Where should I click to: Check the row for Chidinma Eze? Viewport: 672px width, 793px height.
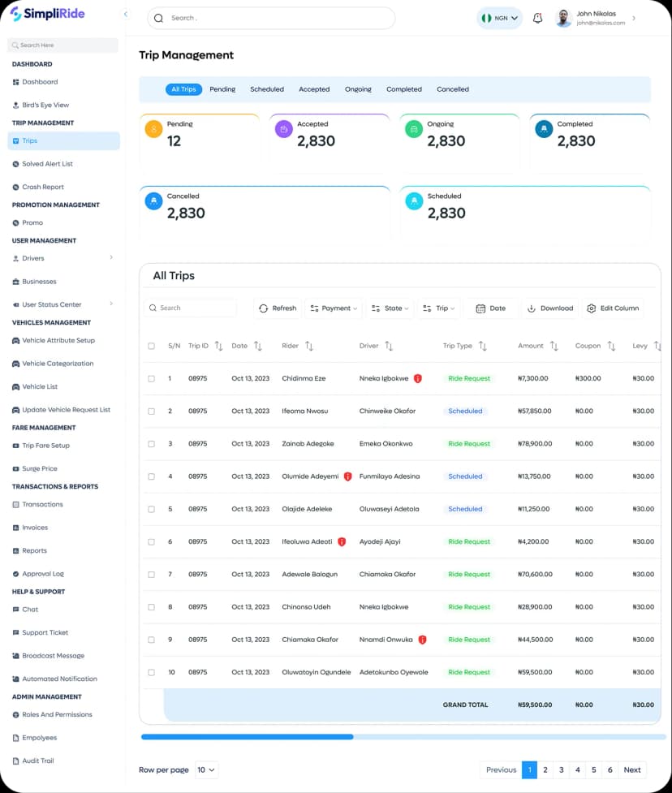click(151, 379)
